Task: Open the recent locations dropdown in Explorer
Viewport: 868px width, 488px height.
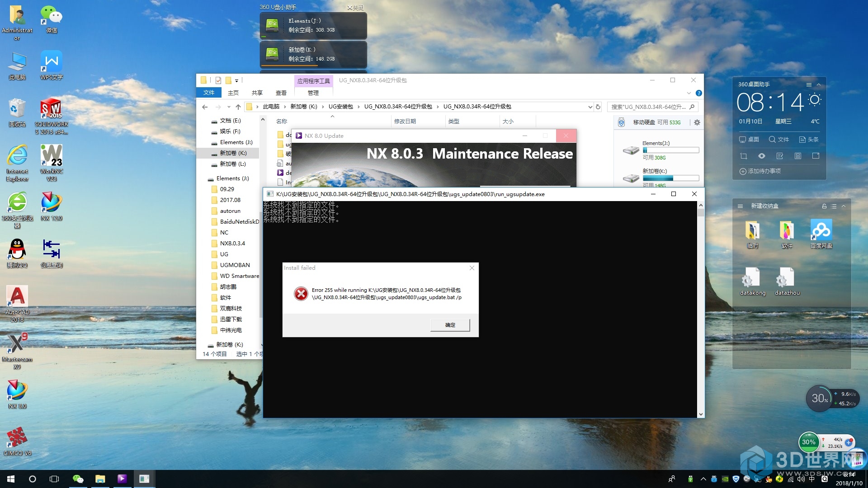Action: click(x=229, y=107)
